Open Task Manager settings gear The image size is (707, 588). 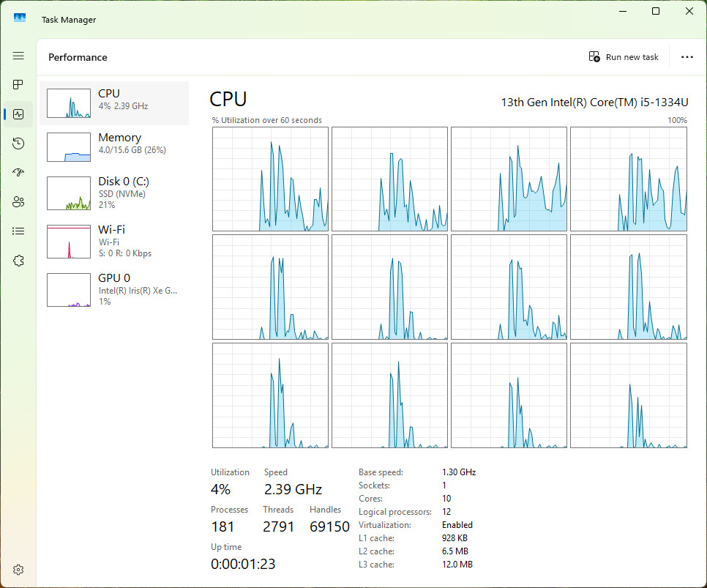pos(18,570)
